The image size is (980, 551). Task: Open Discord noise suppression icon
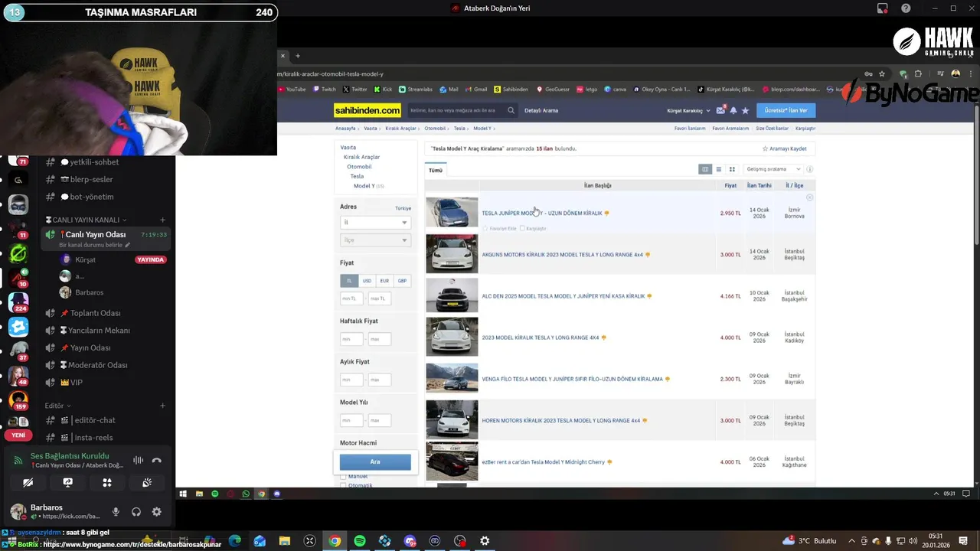click(139, 460)
